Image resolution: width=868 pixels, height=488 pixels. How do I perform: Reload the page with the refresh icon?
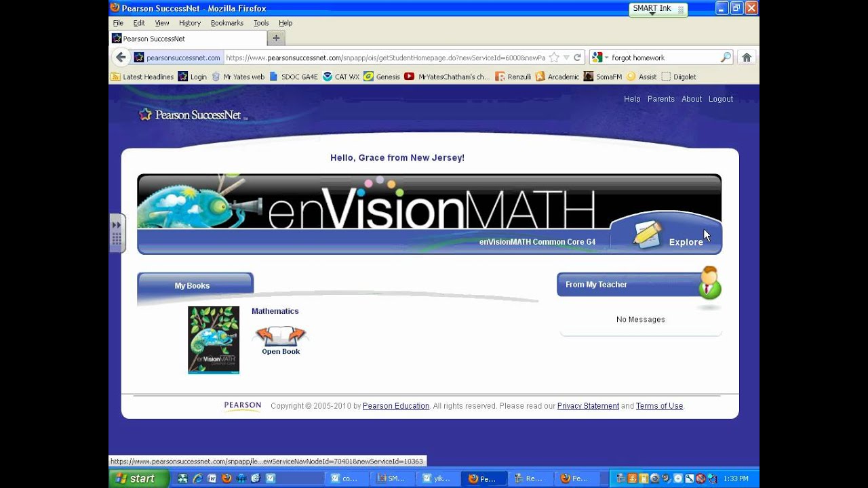click(578, 58)
